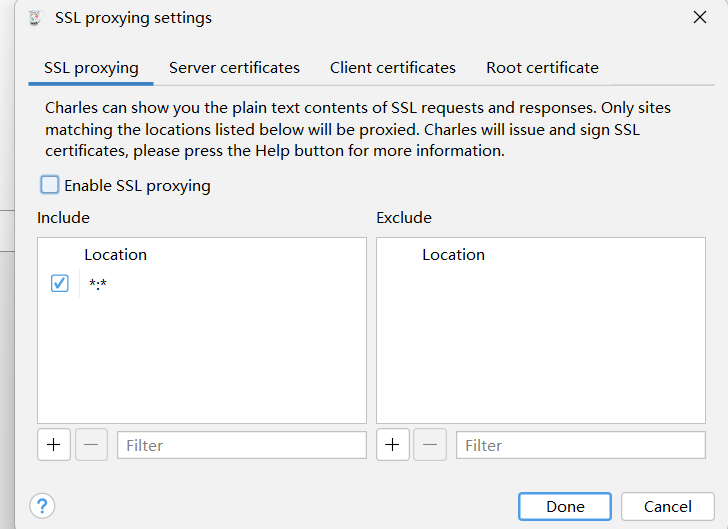Enable SSL proxying checkbox
Viewport: 728px width, 529px height.
(50, 185)
